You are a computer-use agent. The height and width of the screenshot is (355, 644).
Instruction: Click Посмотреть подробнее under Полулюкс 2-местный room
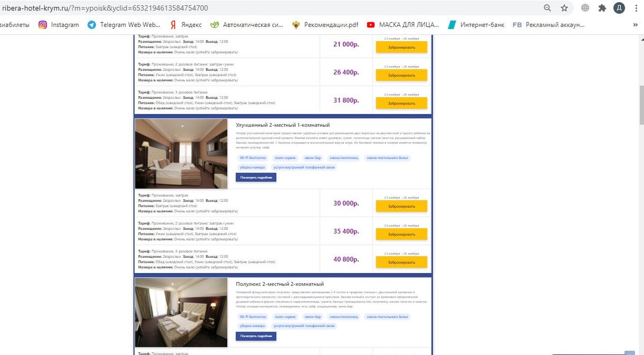click(x=256, y=336)
